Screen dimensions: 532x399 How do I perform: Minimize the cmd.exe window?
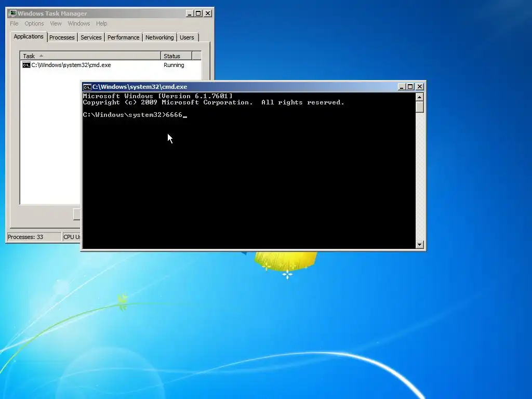pos(402,87)
